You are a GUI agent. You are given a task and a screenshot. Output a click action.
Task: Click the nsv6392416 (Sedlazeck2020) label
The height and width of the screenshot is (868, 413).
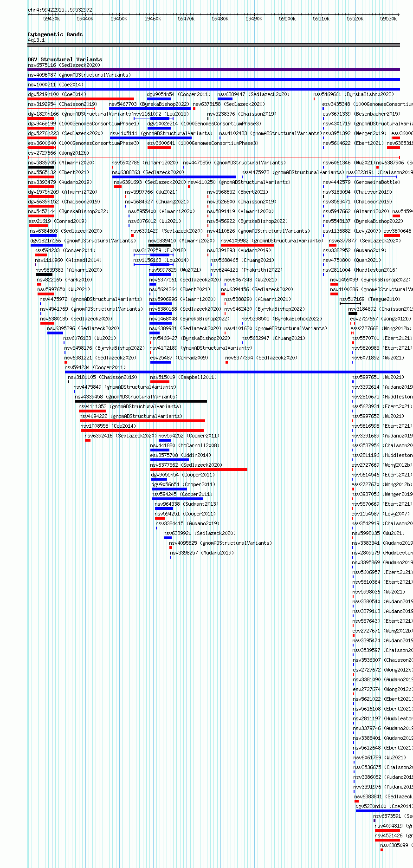point(121,436)
